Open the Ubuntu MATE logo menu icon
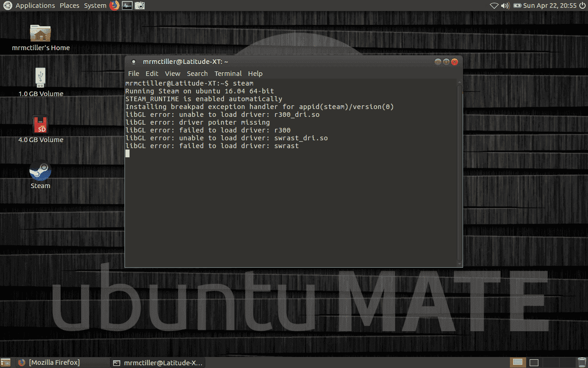 7,6
